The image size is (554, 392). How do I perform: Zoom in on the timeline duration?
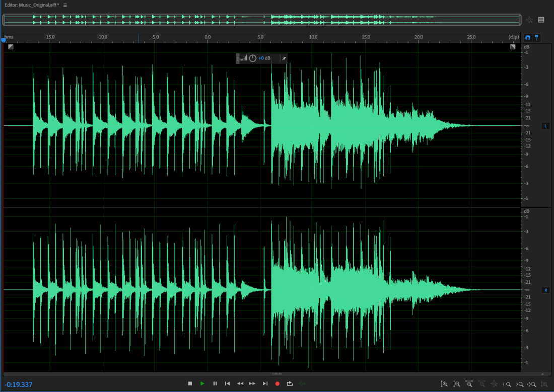[x=470, y=383]
